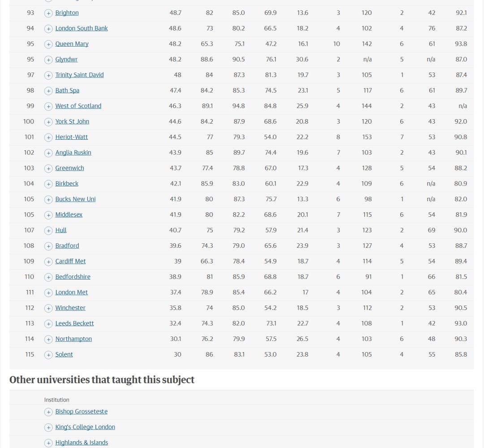This screenshot has width=484, height=448.
Task: Expand the Bath Spa row
Action: pos(48,90)
